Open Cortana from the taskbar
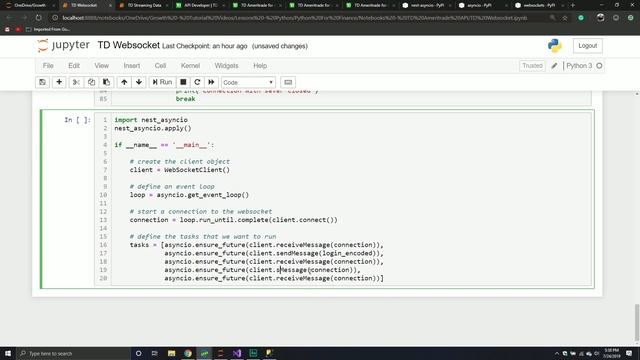The height and width of the screenshot is (360, 640). click(138, 353)
